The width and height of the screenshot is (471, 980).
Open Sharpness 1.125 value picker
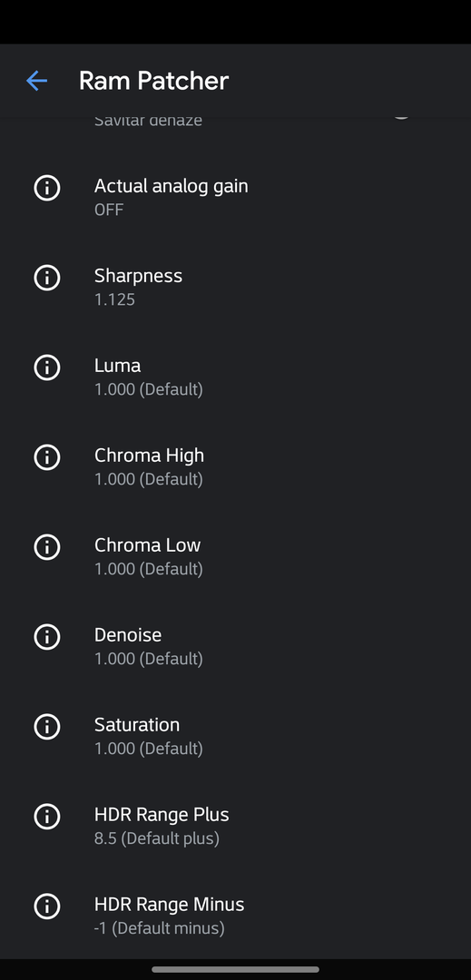tap(236, 287)
